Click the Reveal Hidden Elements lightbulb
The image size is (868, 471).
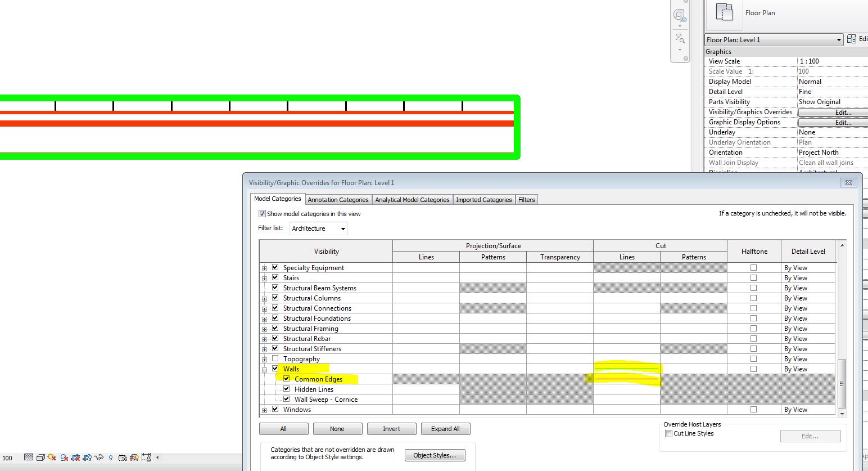click(x=111, y=457)
